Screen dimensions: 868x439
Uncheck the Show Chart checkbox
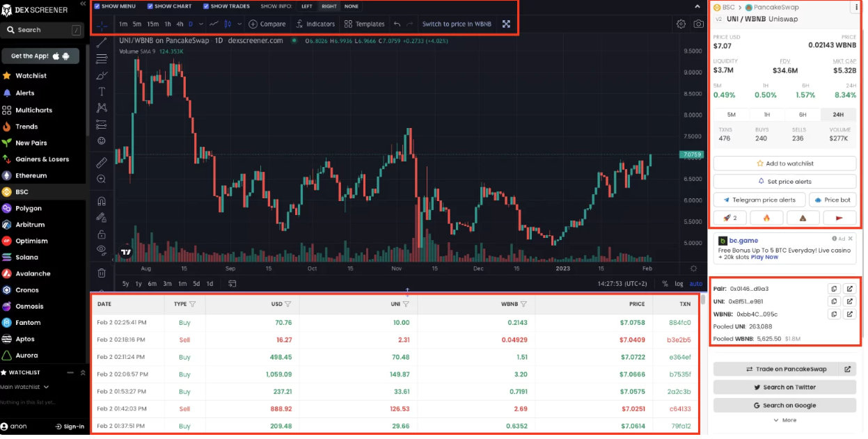150,6
